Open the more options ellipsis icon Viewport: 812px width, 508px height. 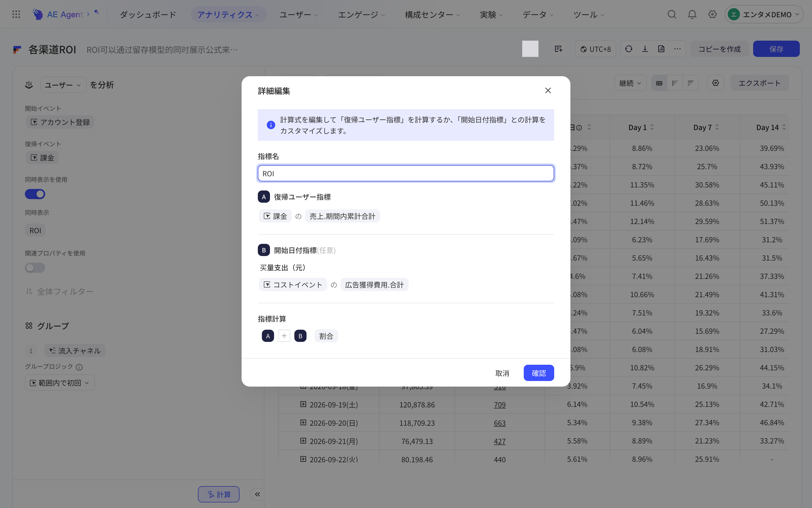(x=678, y=49)
